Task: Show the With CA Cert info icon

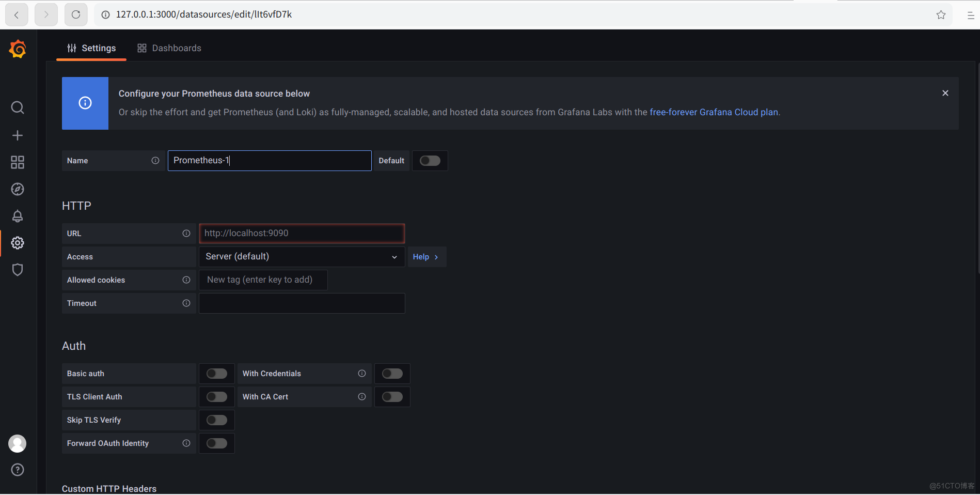Action: click(x=362, y=397)
